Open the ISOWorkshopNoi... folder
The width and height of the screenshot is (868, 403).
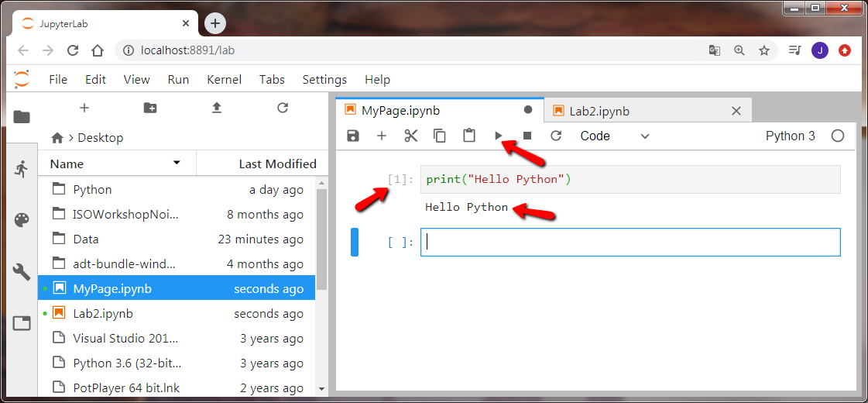(x=177, y=215)
